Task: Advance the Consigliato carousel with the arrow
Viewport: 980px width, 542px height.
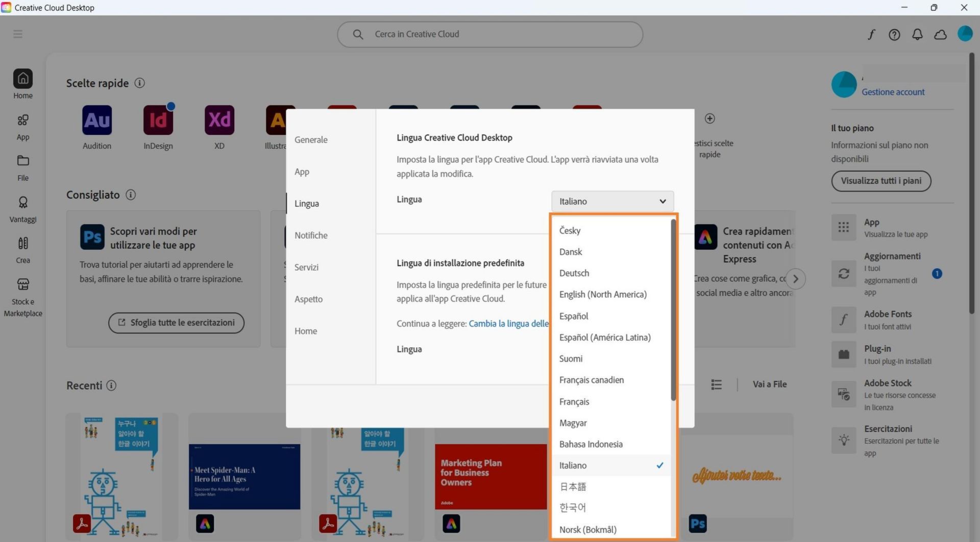Action: [795, 279]
